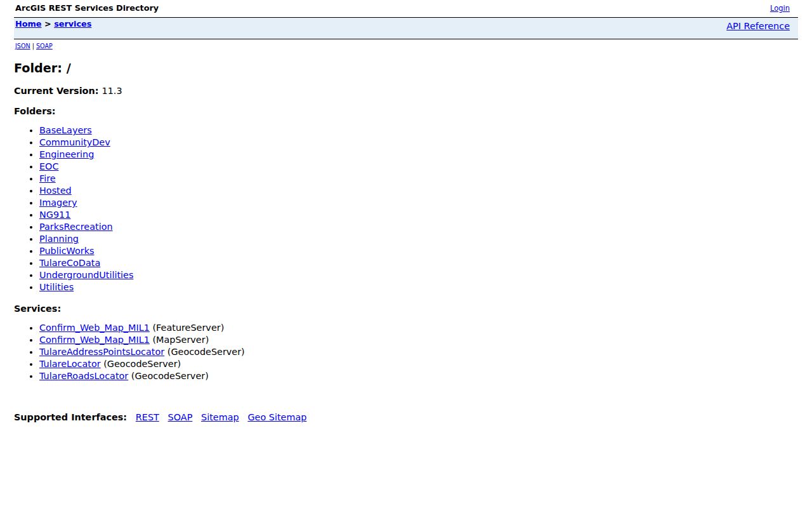The width and height of the screenshot is (812, 508).
Task: Open the Fire folder
Action: [48, 178]
